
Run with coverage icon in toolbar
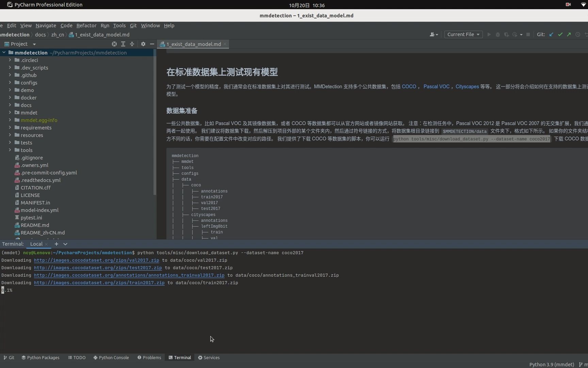coord(507,34)
